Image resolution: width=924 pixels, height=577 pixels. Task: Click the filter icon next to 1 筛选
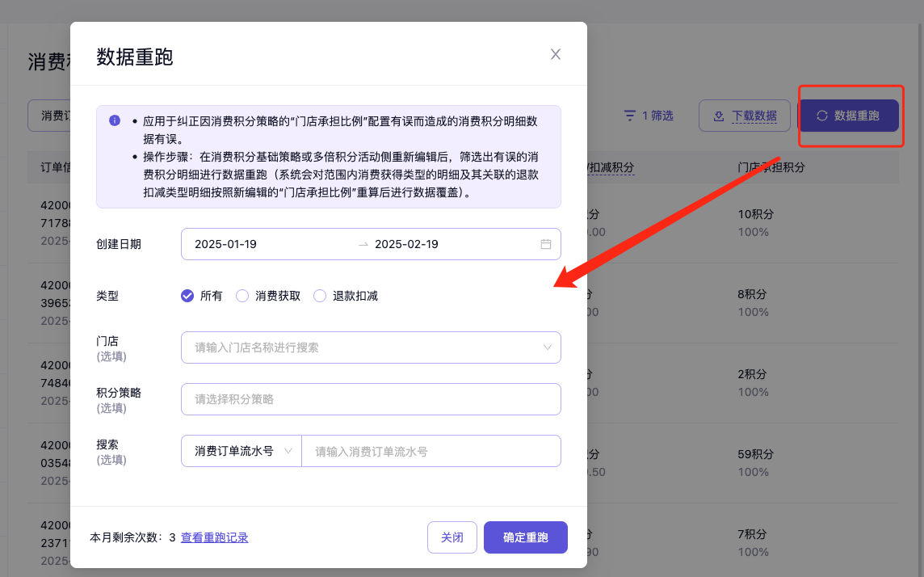click(629, 116)
